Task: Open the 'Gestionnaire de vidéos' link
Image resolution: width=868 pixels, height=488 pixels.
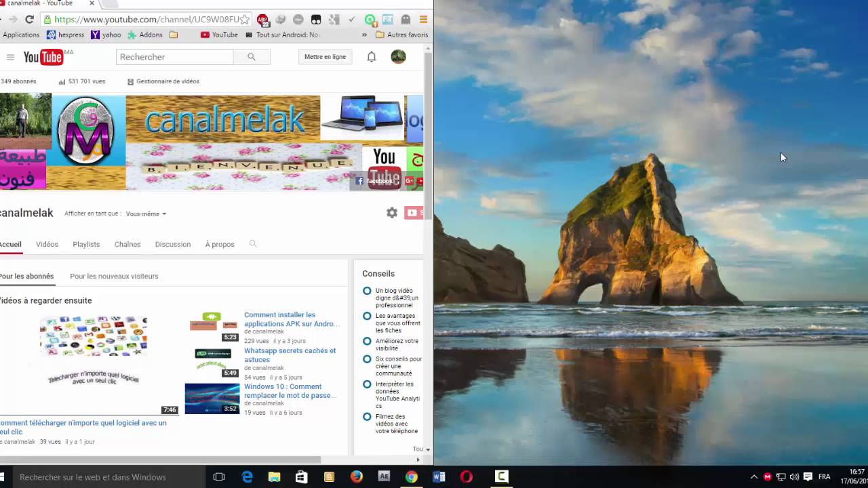Action: (167, 81)
